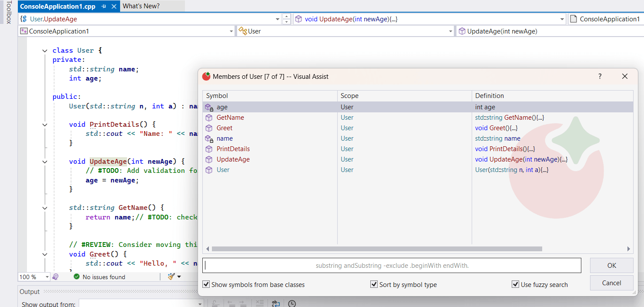The height and width of the screenshot is (307, 644).
Task: Select the GetName method icon in list
Action: (x=209, y=118)
